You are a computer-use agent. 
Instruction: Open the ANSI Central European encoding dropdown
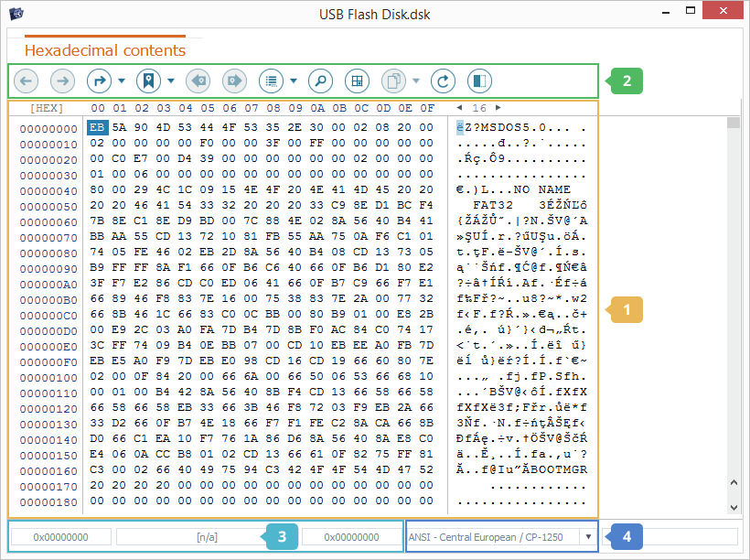(x=587, y=537)
